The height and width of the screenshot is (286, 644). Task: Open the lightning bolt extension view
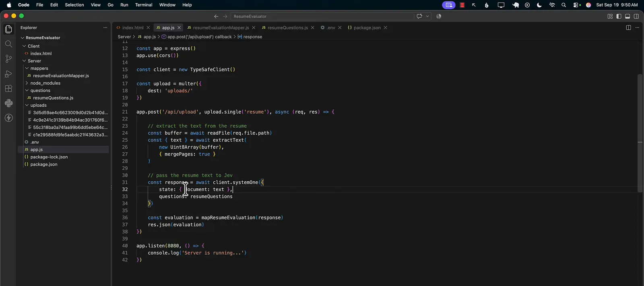[8, 118]
